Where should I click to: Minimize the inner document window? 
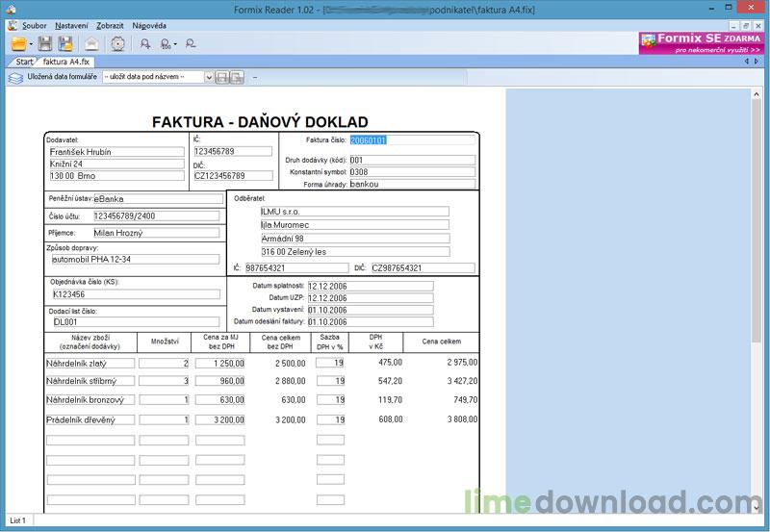pos(733,26)
